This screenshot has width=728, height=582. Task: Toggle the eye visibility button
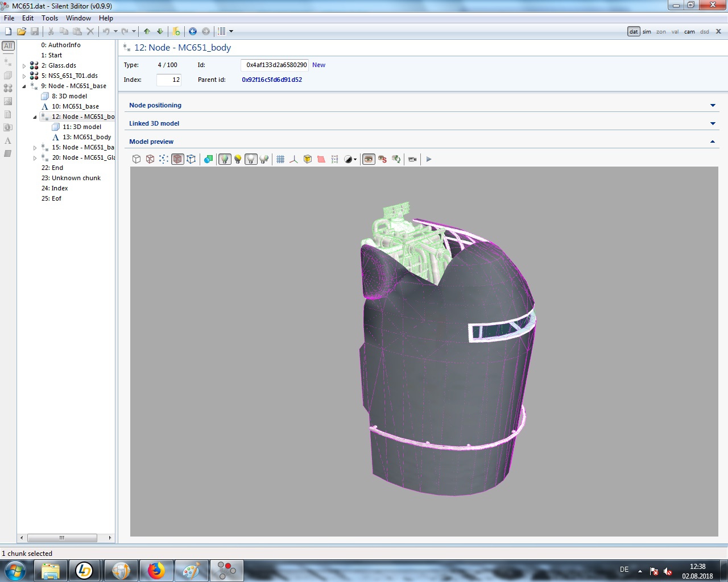[x=369, y=159]
